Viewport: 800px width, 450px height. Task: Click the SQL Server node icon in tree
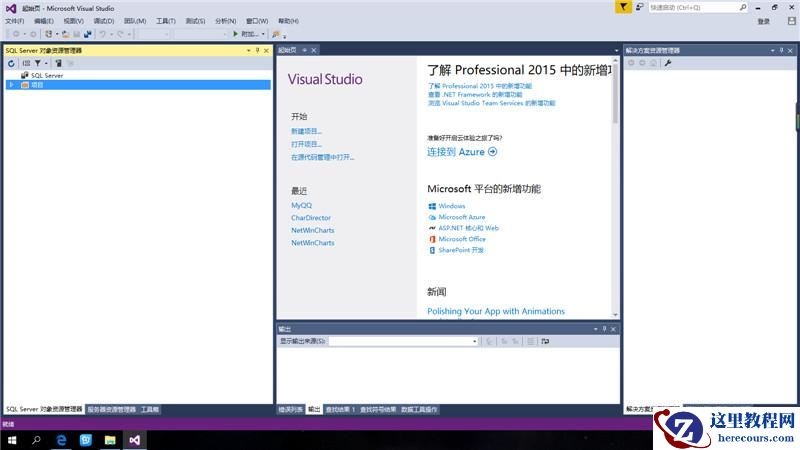pos(24,75)
